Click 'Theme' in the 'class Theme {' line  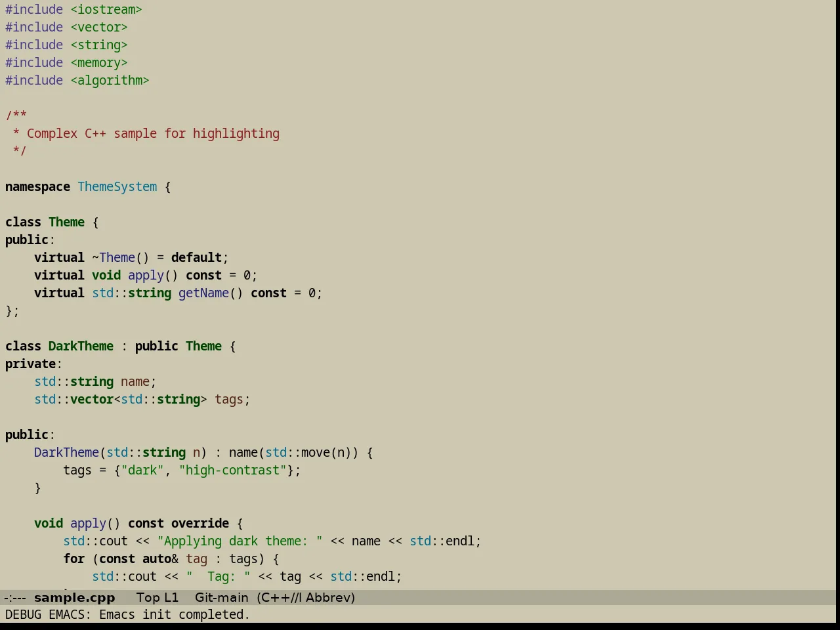(x=66, y=222)
